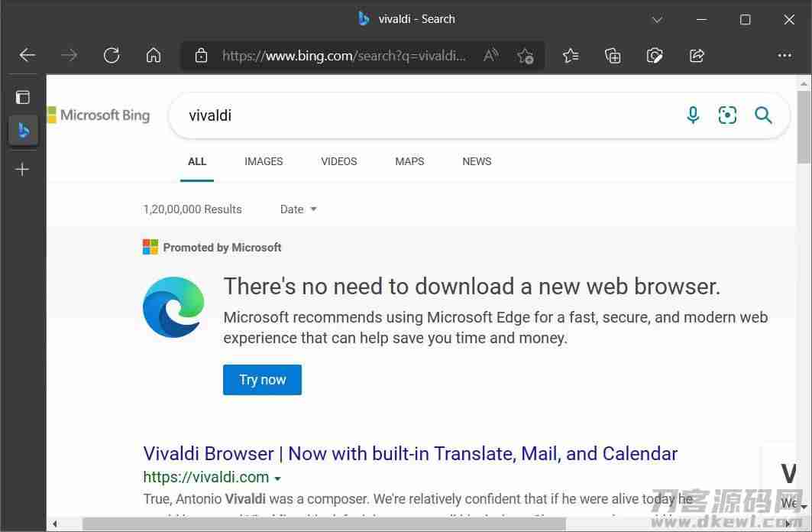The height and width of the screenshot is (532, 812).
Task: Open the tab actions menu
Action: (23, 97)
